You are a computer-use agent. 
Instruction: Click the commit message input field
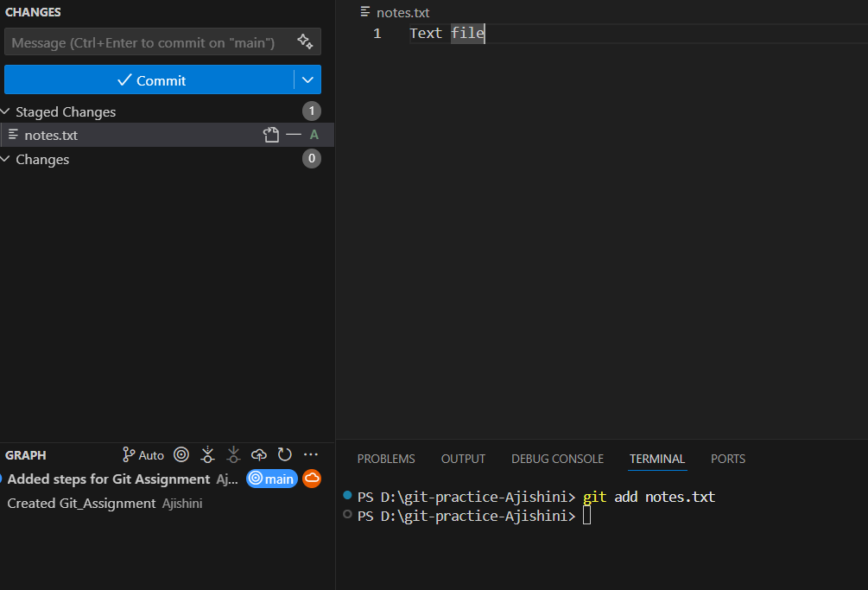click(147, 41)
